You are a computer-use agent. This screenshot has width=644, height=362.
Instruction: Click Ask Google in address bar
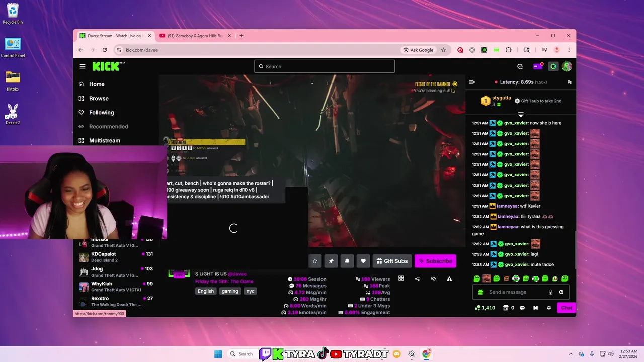tap(418, 50)
